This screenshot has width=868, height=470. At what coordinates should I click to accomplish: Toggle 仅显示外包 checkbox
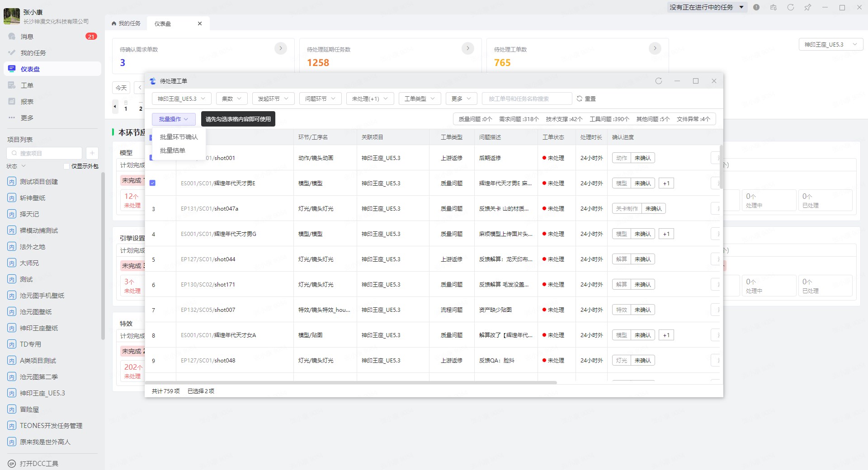pos(66,166)
